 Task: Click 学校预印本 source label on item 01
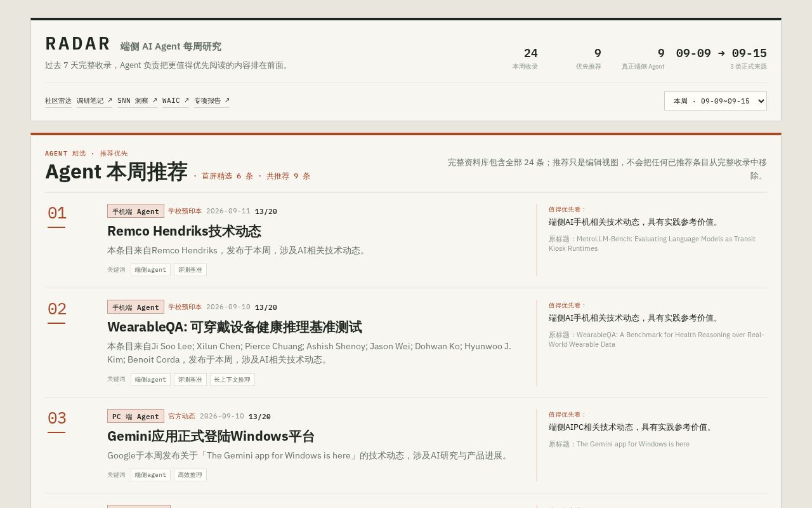pyautogui.click(x=185, y=211)
